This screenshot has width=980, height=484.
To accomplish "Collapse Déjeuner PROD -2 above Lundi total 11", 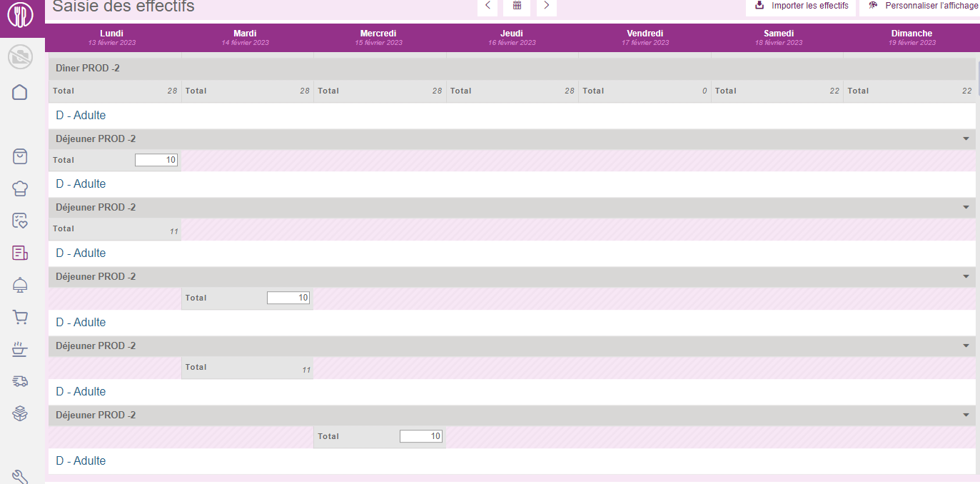I will pos(966,207).
